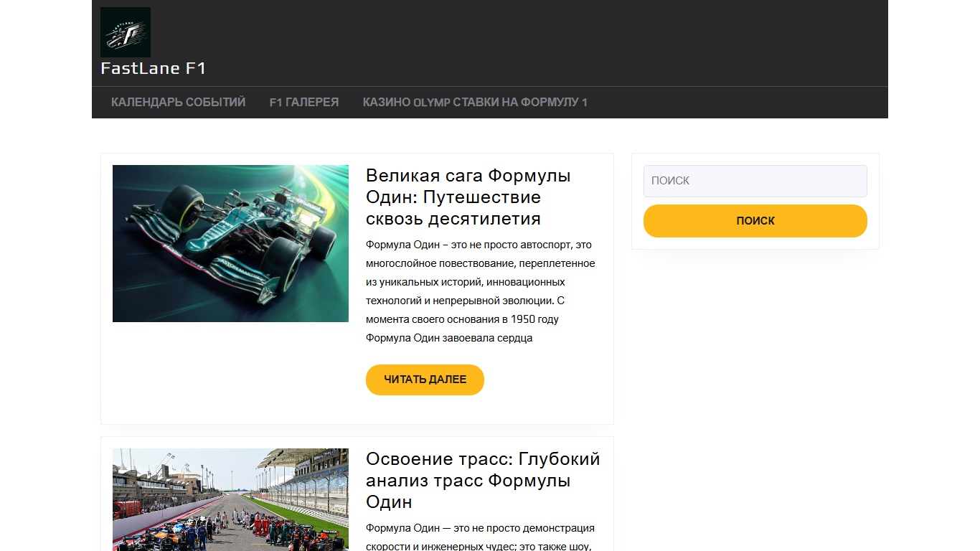Click the Читать далее button
This screenshot has width=980, height=551.
425,380
